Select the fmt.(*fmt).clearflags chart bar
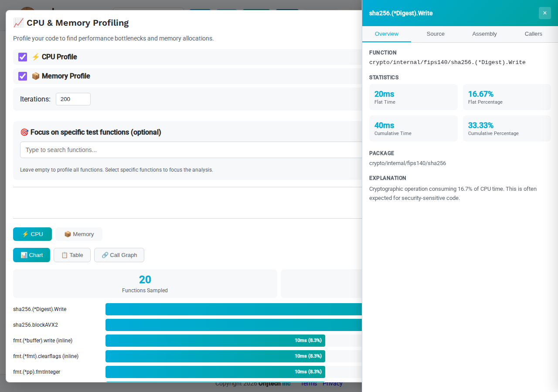This screenshot has width=558, height=392. [215, 356]
